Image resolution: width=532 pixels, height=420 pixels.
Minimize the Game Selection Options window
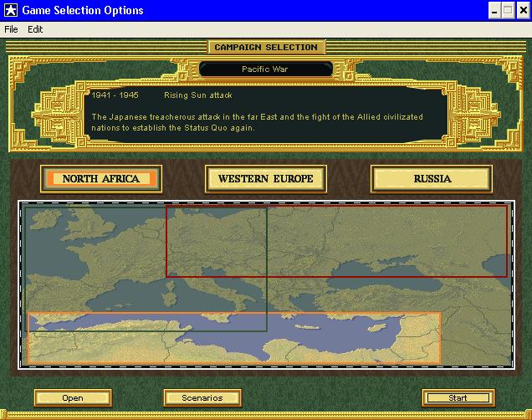pyautogui.click(x=494, y=11)
